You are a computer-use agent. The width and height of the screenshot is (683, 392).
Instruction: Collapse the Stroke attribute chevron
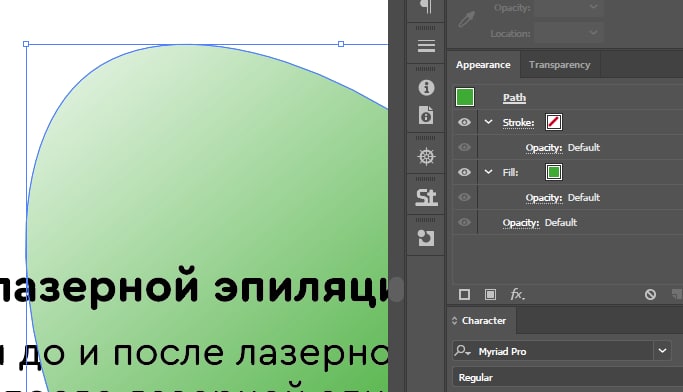(488, 122)
